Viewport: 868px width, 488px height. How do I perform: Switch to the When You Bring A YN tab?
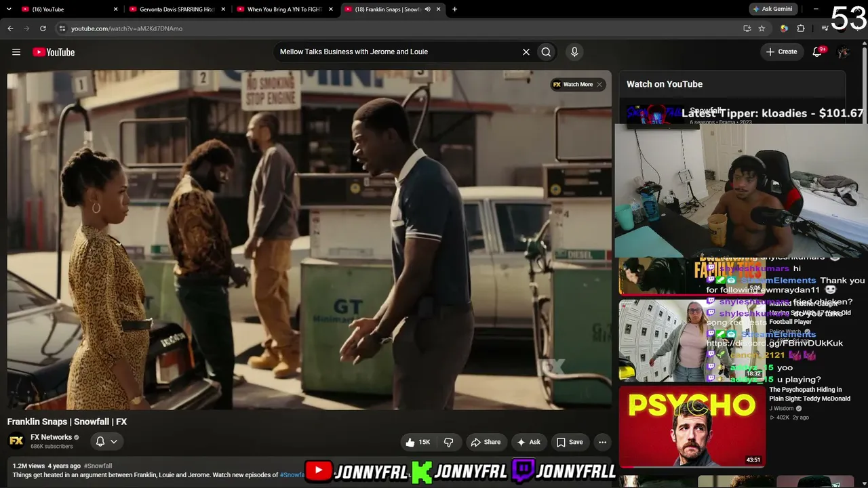pyautogui.click(x=284, y=9)
